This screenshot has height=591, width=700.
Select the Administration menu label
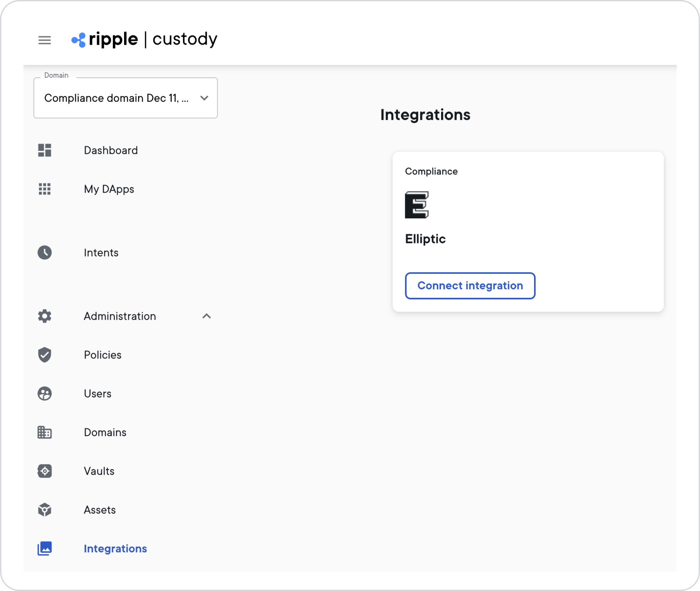click(x=120, y=316)
